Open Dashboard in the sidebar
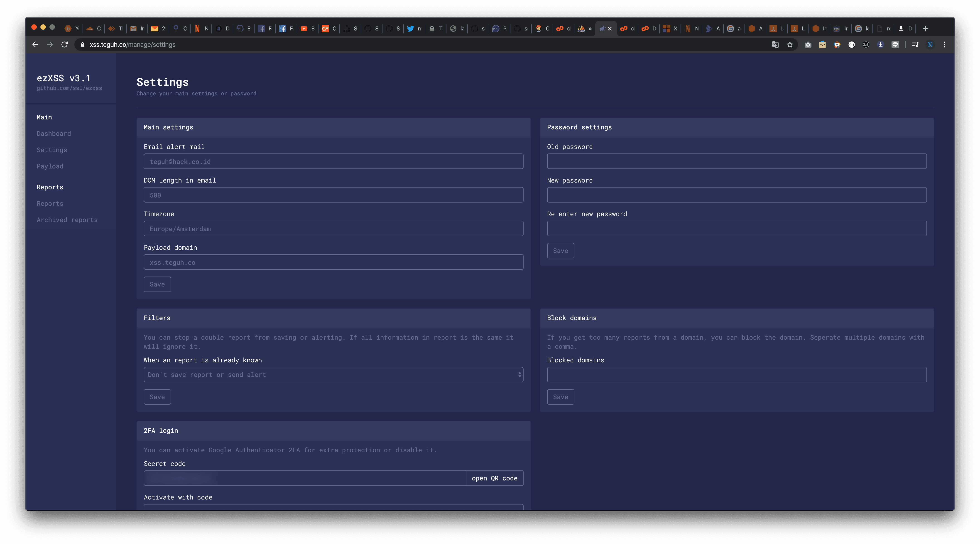The image size is (980, 544). point(54,134)
